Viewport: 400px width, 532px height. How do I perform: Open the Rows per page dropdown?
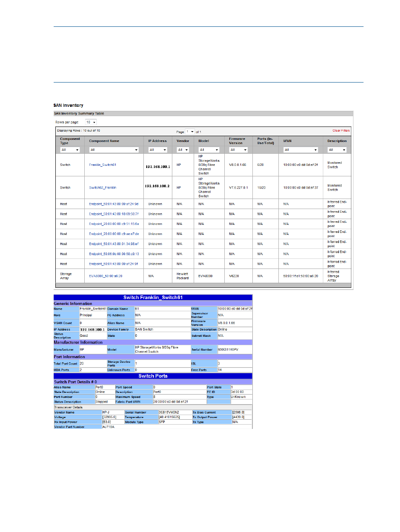(x=91, y=122)
